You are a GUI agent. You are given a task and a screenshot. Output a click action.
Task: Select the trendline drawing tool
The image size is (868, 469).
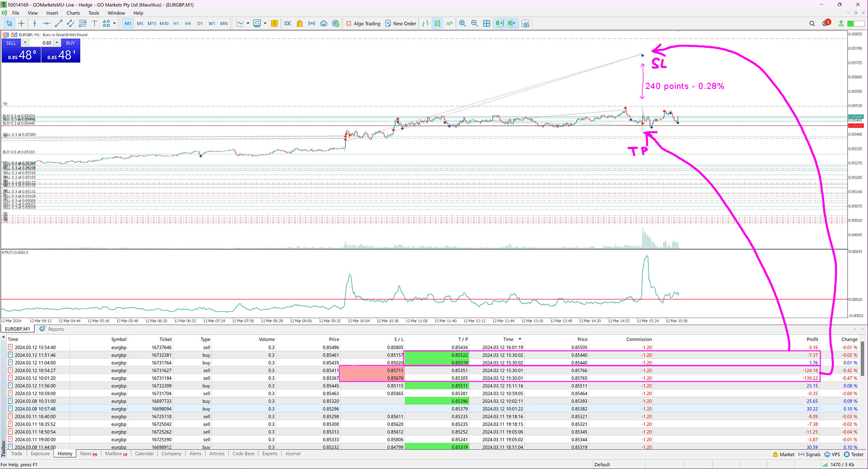point(58,23)
